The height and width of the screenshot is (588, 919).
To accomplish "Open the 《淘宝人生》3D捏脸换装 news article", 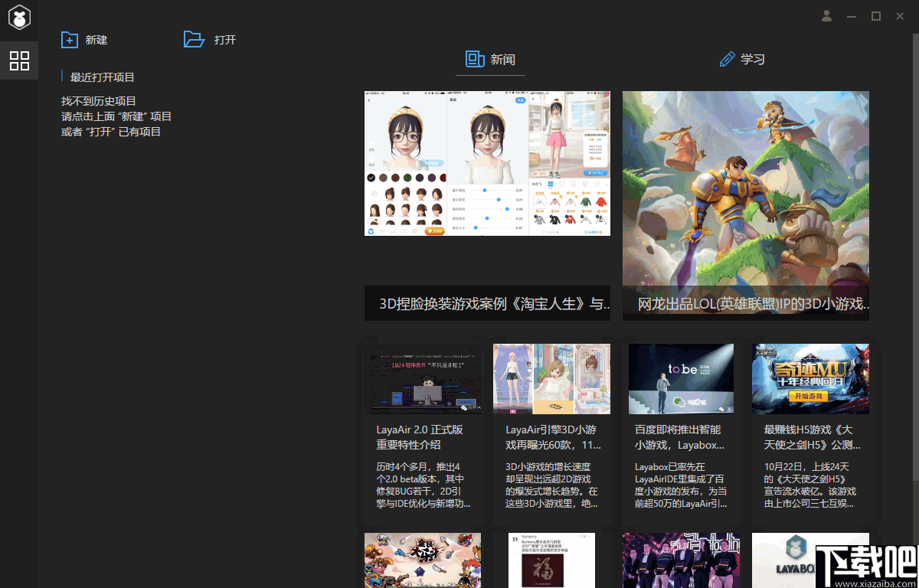I will coord(487,205).
